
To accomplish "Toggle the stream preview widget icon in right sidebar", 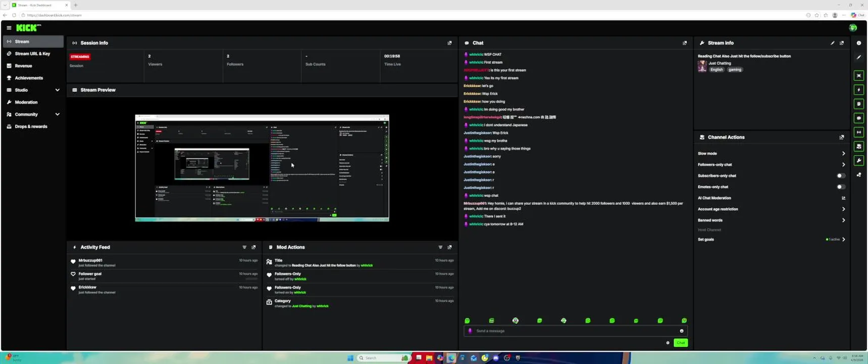I will [859, 76].
